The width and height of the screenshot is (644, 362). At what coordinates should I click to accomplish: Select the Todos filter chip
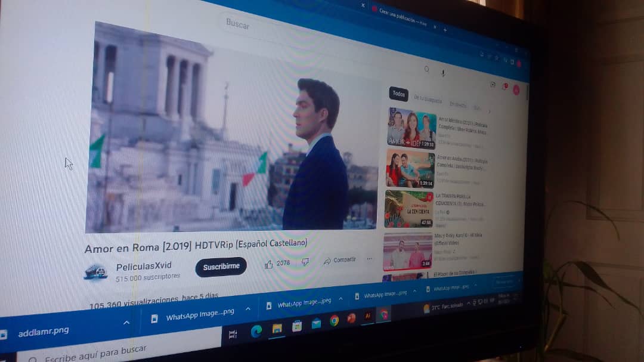coord(398,94)
